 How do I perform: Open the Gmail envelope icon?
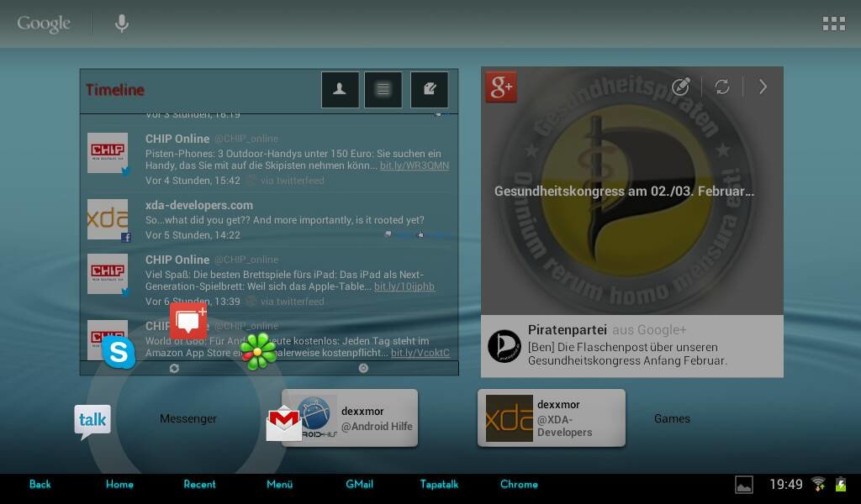(283, 423)
